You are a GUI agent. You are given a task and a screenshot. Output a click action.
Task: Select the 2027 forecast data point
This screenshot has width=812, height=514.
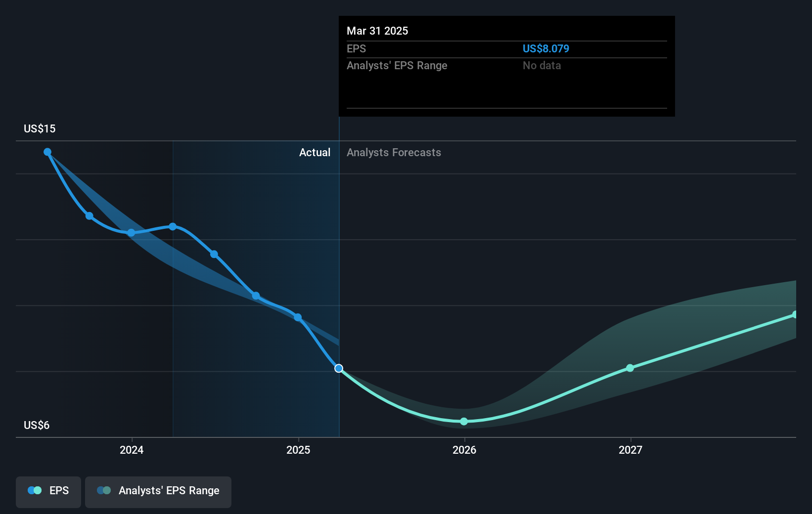pyautogui.click(x=630, y=368)
